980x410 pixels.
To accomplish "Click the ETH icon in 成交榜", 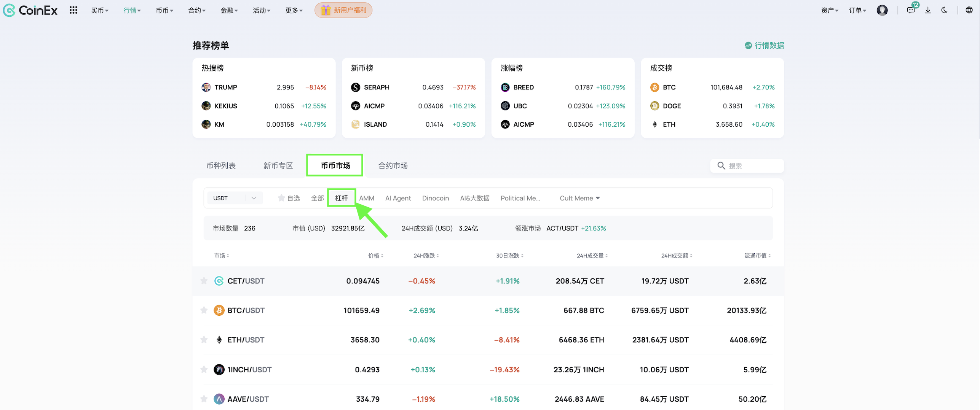I will (x=654, y=124).
